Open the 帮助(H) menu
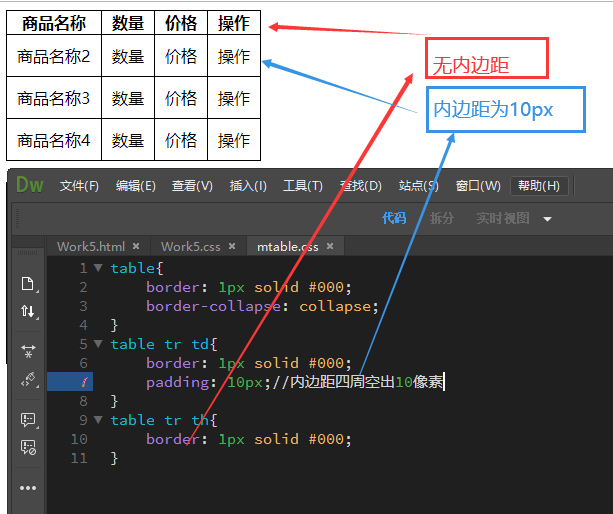Screen dimensions: 613x514 point(539,186)
